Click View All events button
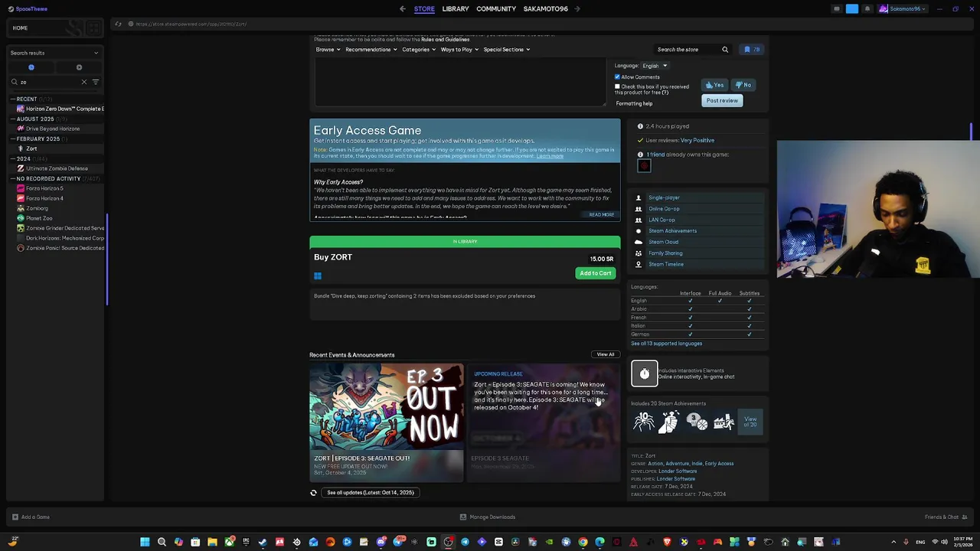 coord(606,355)
